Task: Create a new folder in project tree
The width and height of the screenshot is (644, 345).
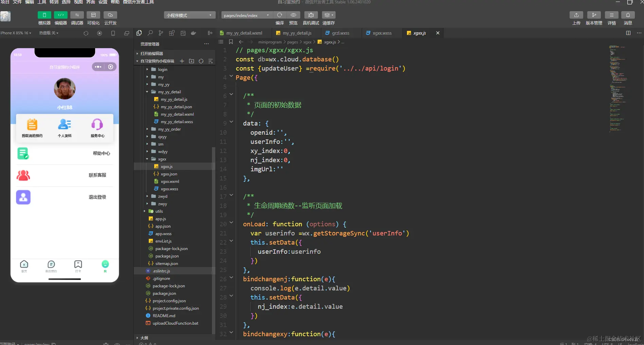Action: tap(192, 61)
